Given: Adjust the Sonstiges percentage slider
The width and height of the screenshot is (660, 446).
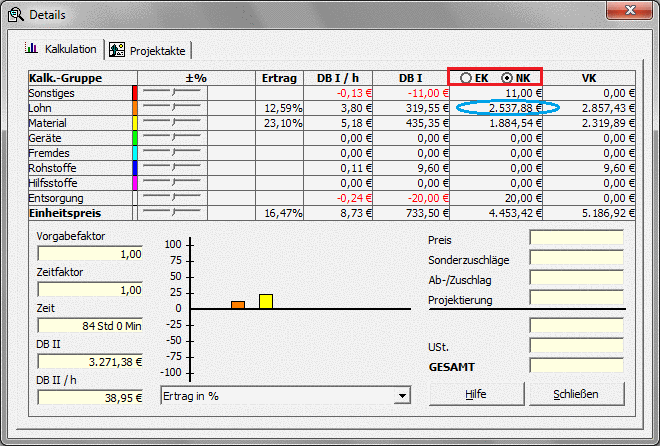Looking at the screenshot, I should pos(172,93).
